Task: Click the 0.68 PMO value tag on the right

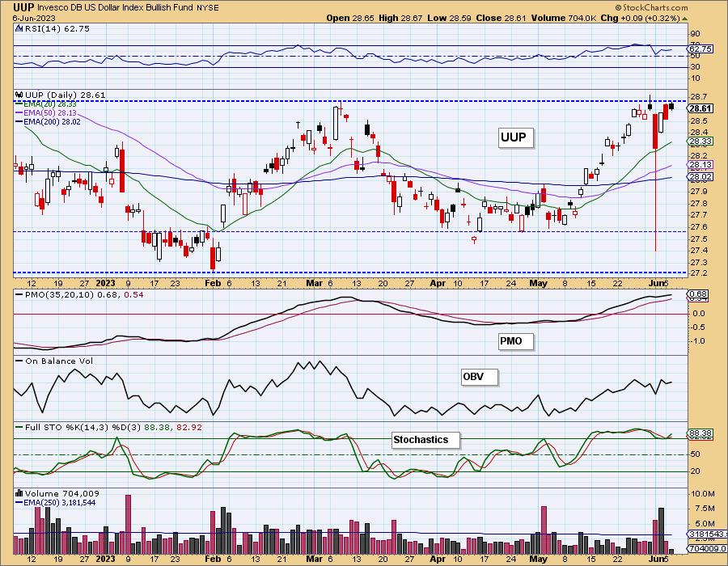Action: pos(699,294)
